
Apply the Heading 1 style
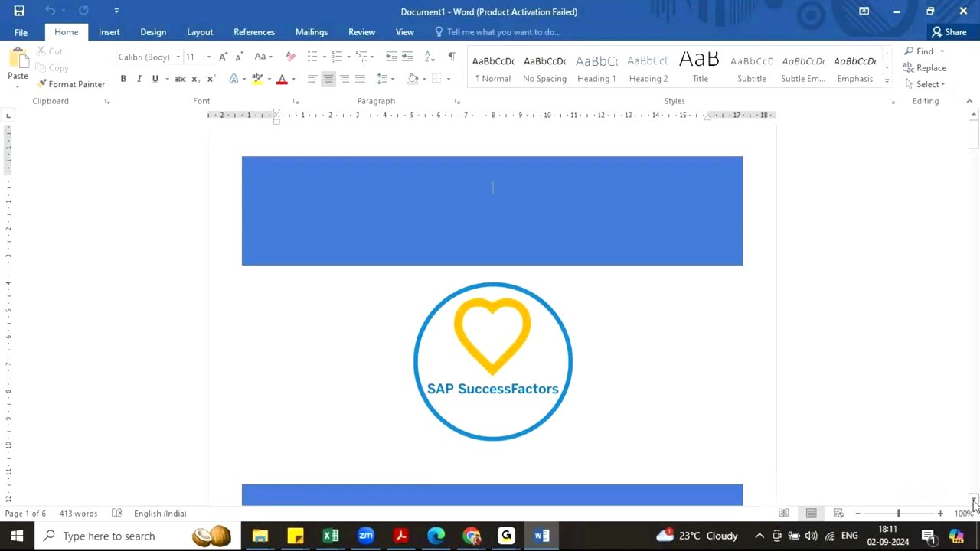596,67
